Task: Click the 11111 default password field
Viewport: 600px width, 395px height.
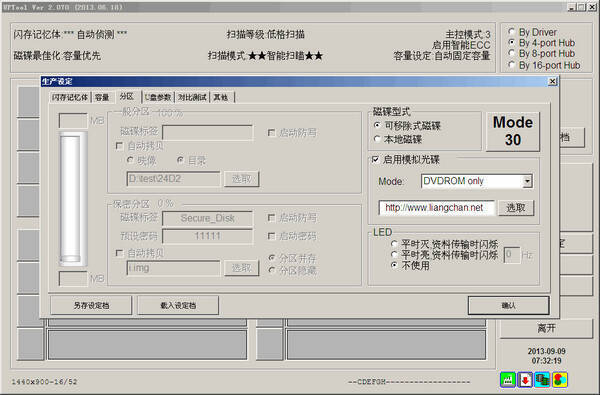Action: pyautogui.click(x=207, y=236)
